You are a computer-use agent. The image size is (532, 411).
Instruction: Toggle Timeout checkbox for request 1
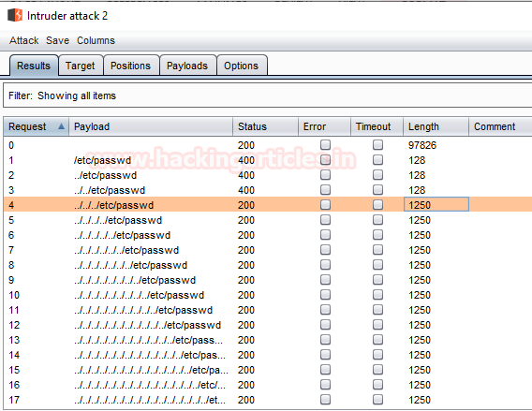377,160
